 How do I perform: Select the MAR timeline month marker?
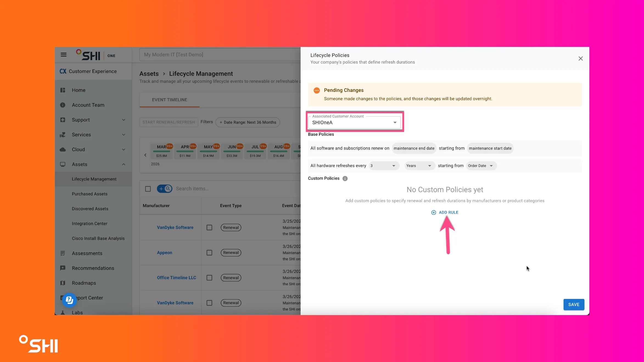162,151
